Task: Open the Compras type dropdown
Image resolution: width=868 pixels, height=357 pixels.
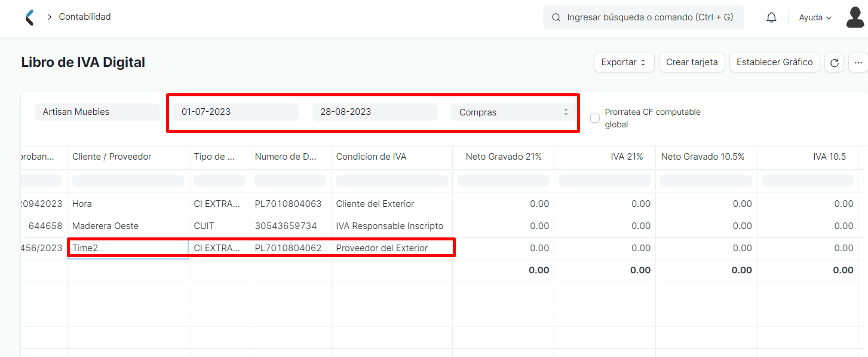Action: tap(514, 112)
